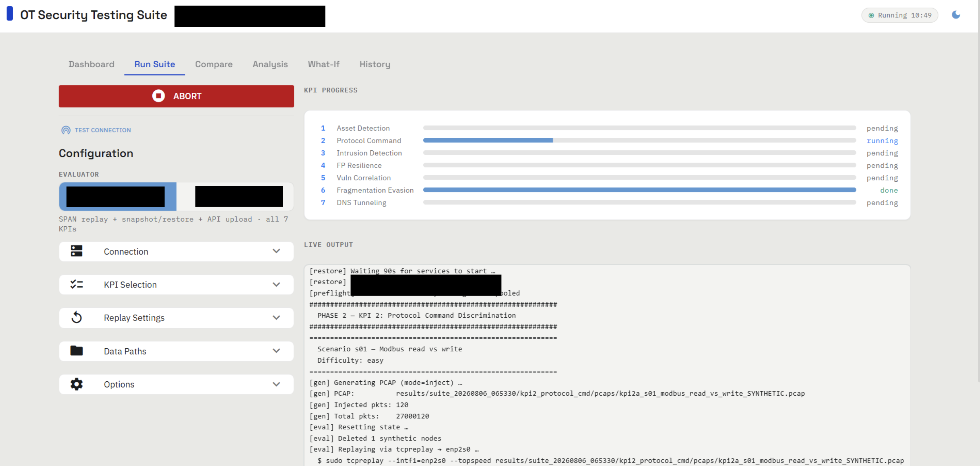Click the Test Connection signal icon
Image resolution: width=980 pixels, height=466 pixels.
pos(66,130)
